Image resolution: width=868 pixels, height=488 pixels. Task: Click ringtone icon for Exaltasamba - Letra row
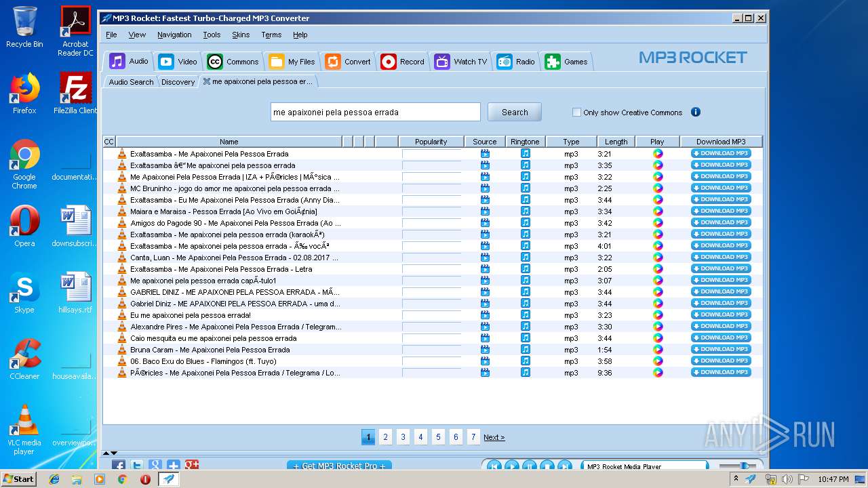coord(525,269)
